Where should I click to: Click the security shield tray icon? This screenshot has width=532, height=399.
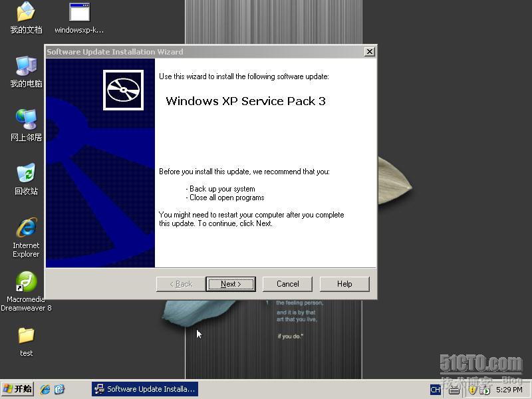click(x=472, y=390)
